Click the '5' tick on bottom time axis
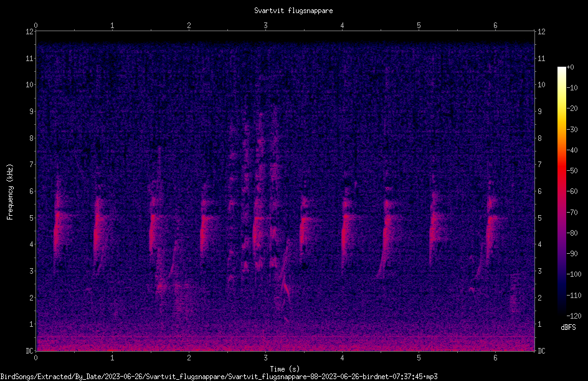The height and width of the screenshot is (381, 588). [x=419, y=358]
